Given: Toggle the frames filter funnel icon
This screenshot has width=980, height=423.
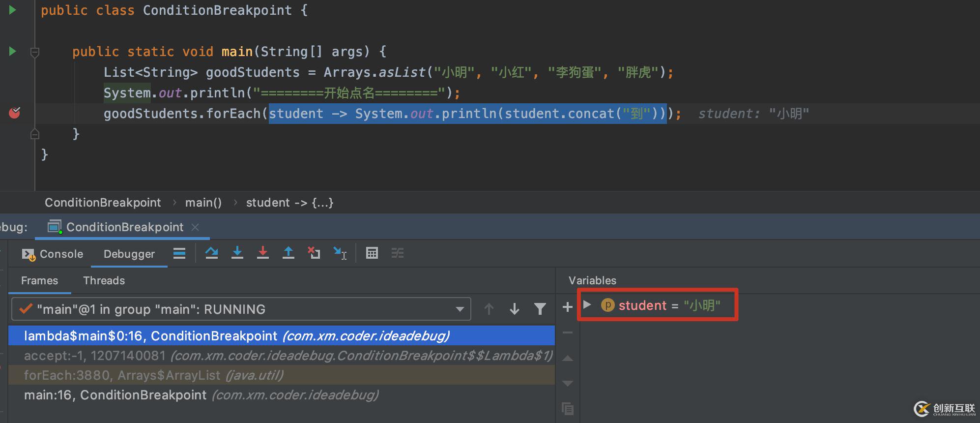Looking at the screenshot, I should click(x=540, y=309).
